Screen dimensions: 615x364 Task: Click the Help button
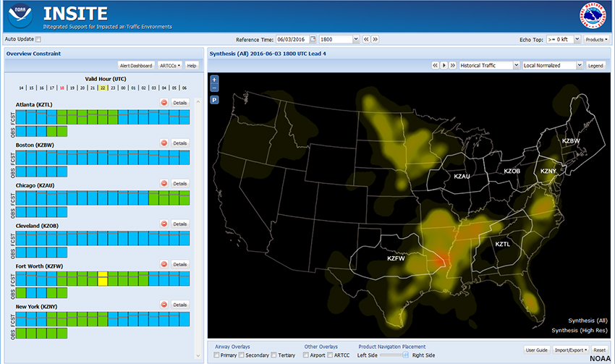point(192,66)
